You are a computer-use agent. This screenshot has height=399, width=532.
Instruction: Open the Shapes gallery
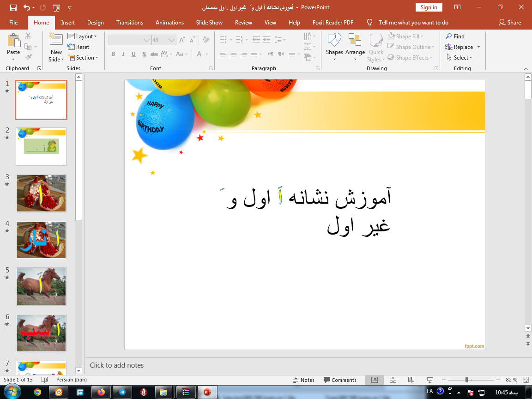pos(334,40)
